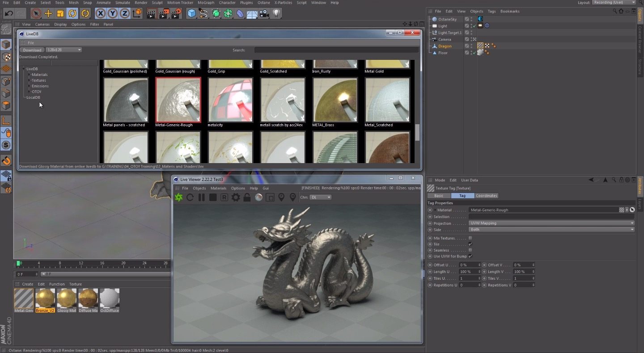The width and height of the screenshot is (644, 353).
Task: Click Render View clapperboard icon
Action: click(152, 13)
